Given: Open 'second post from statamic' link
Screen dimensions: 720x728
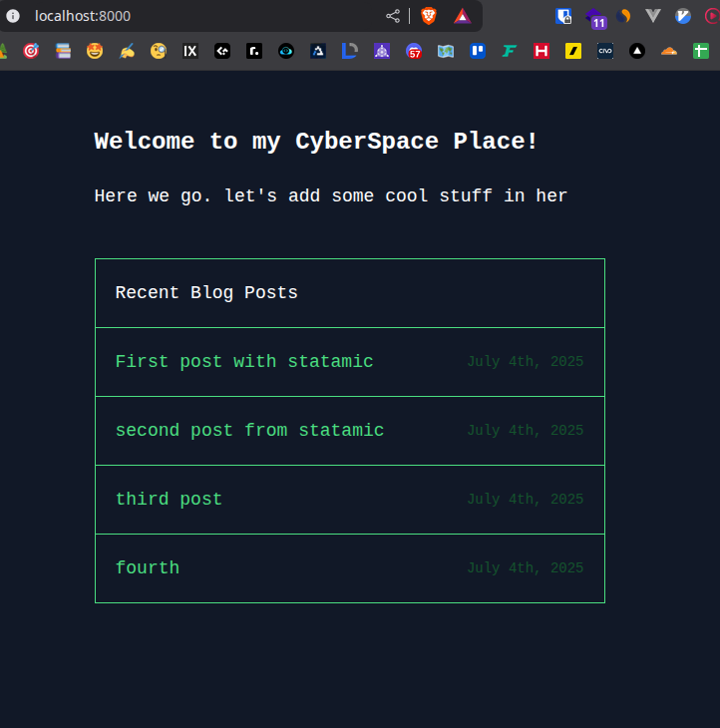Looking at the screenshot, I should click(249, 431).
